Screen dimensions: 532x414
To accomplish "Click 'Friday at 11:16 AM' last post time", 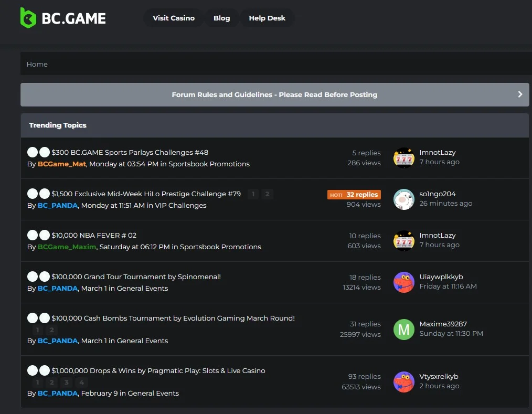I will click(448, 286).
